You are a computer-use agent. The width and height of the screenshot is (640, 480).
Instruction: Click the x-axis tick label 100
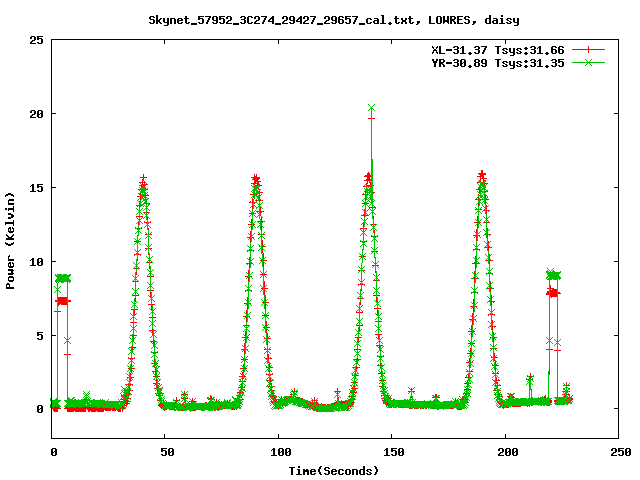coord(281,452)
